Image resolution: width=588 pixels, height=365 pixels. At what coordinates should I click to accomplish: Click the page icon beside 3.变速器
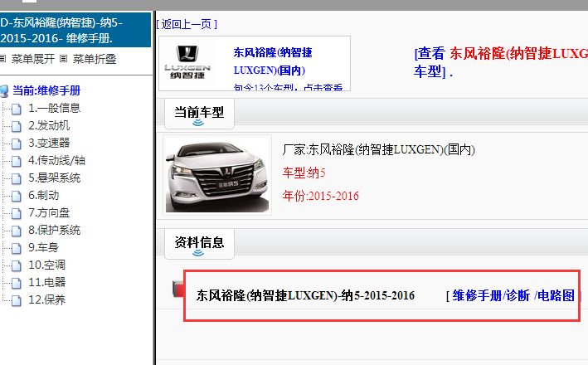point(16,144)
